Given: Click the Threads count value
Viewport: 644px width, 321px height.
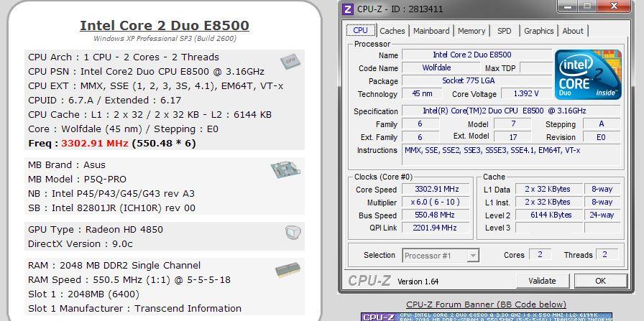Looking at the screenshot, I should 607,254.
